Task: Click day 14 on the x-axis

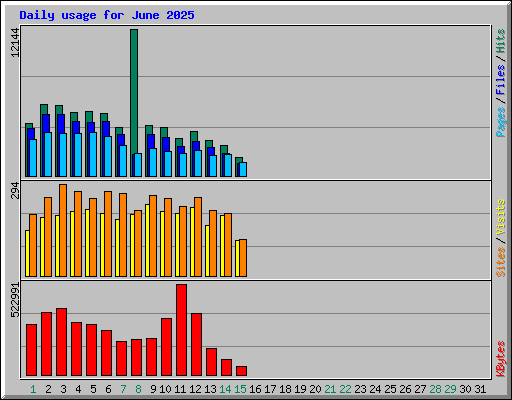Action: tap(225, 389)
